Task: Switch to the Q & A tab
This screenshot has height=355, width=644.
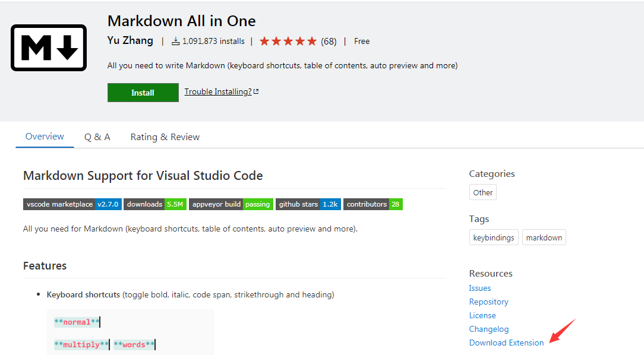Action: [97, 137]
